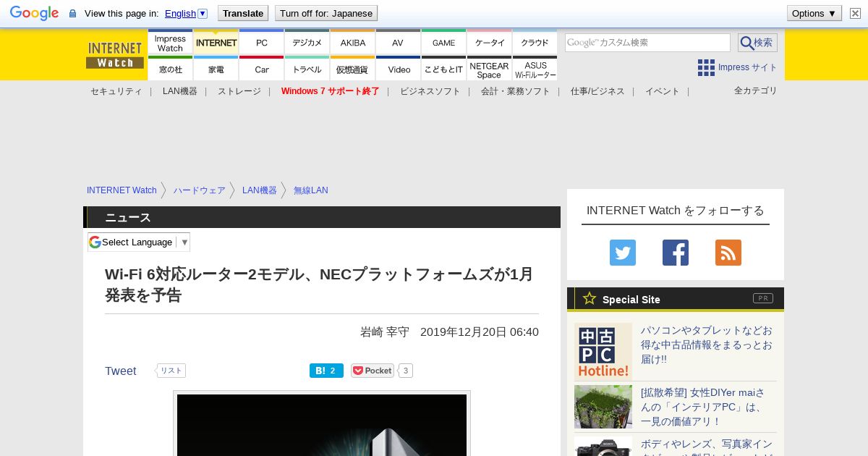The image size is (868, 456).
Task: Open the English language dropdown
Action: [186, 13]
